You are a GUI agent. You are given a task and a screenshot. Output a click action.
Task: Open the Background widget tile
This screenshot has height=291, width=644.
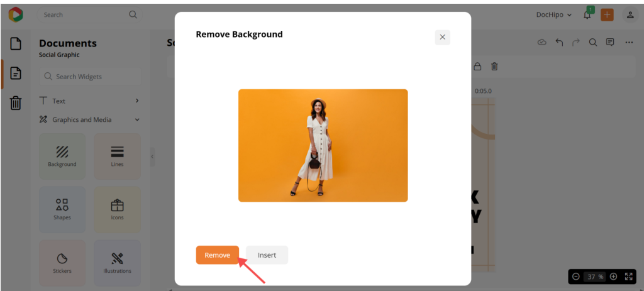tap(62, 156)
